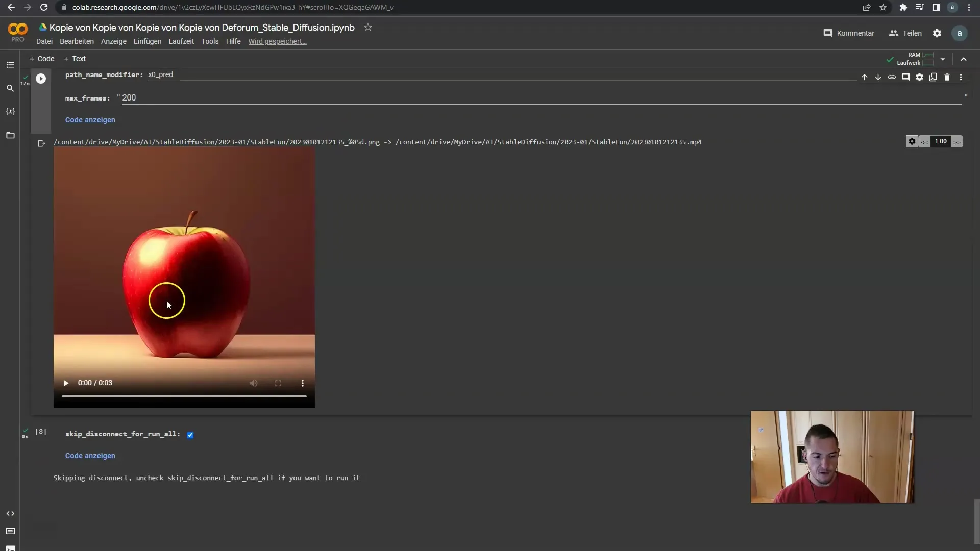Screen dimensions: 980x551
Task: Click 'Code anzeigen' link in cell 8
Action: [x=90, y=456]
